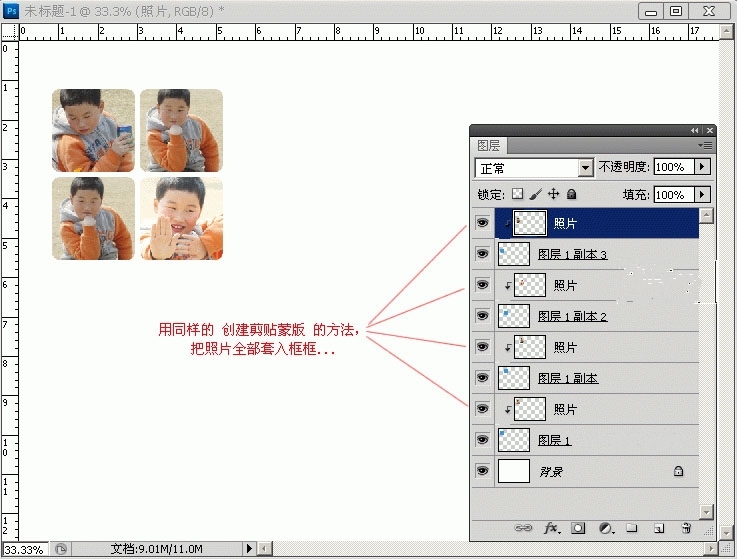This screenshot has height=559, width=737.
Task: Click the 33.33% zoom field in status bar
Action: tap(24, 549)
